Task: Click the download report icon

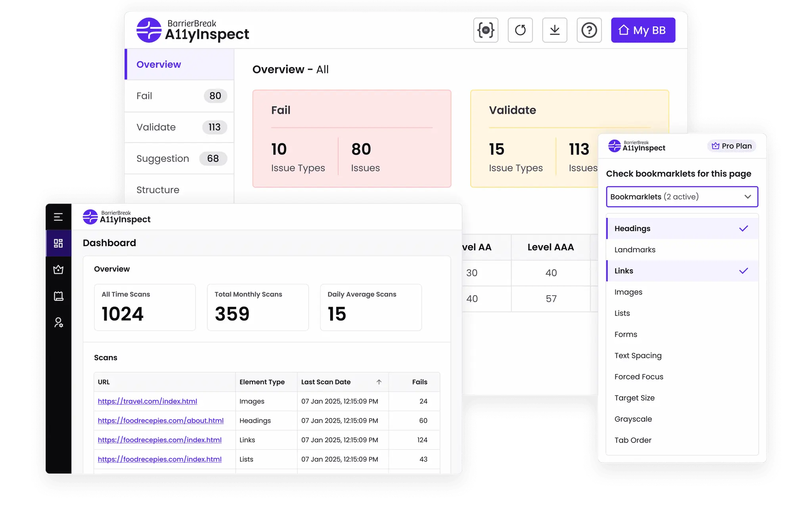Action: point(555,30)
